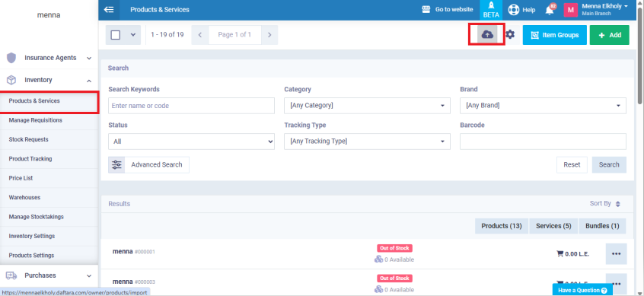Collapse the Inventory menu chevron

(89, 81)
